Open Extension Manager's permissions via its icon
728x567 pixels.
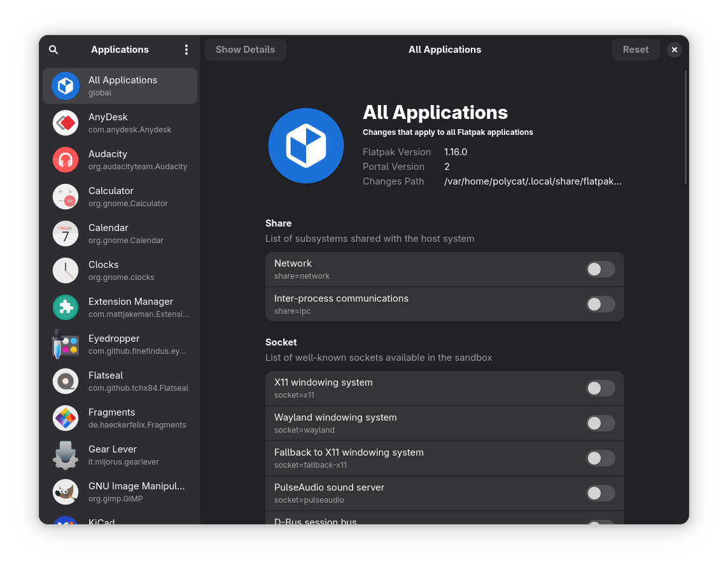(66, 307)
